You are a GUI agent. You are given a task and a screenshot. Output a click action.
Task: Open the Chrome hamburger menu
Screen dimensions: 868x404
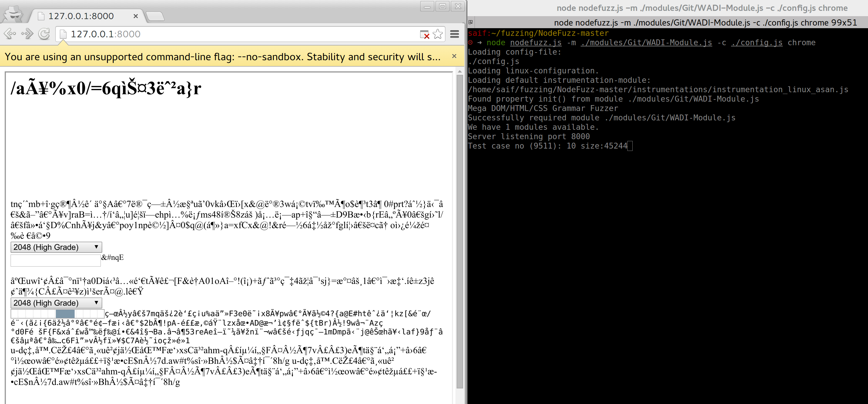click(454, 34)
